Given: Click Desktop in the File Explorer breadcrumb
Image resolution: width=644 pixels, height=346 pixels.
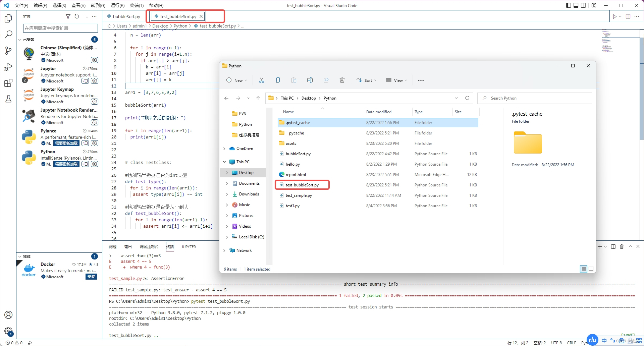Looking at the screenshot, I should click(x=309, y=98).
